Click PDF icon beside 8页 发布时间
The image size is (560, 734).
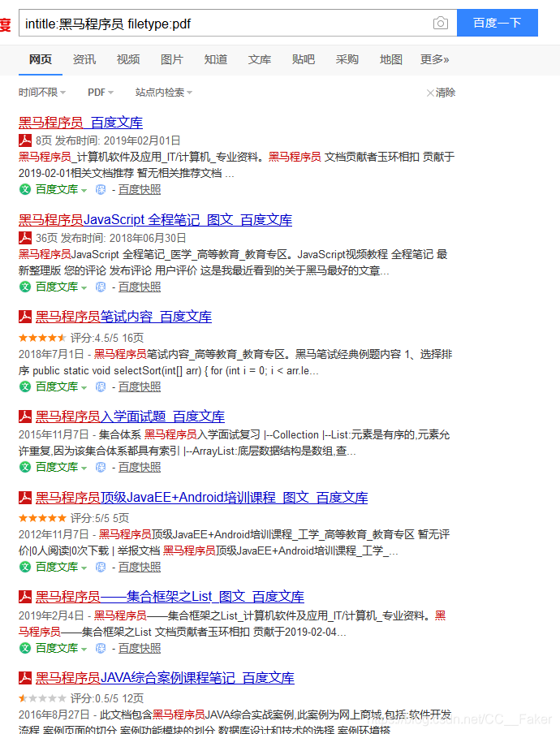point(25,140)
